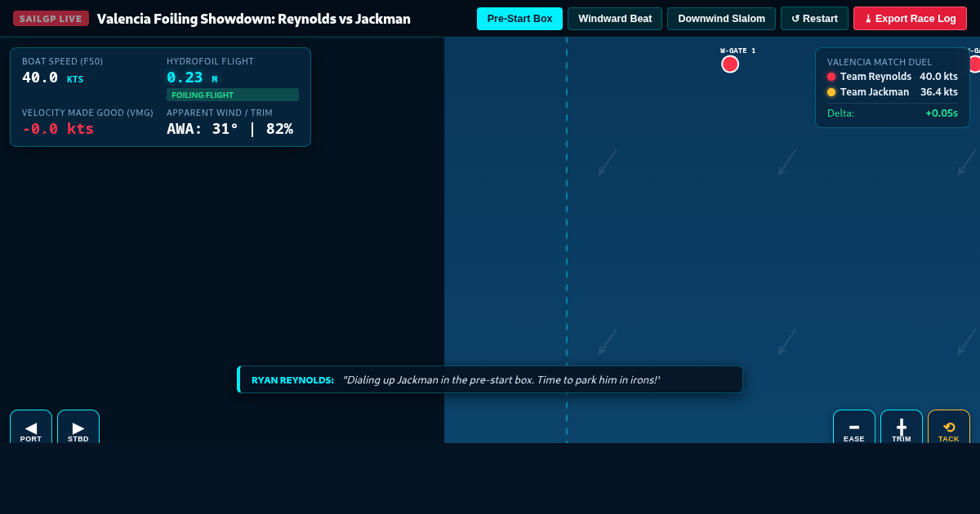Viewport: 980px width, 514px height.
Task: Click the 40.0 KTS boat speed readout
Action: pyautogui.click(x=53, y=78)
